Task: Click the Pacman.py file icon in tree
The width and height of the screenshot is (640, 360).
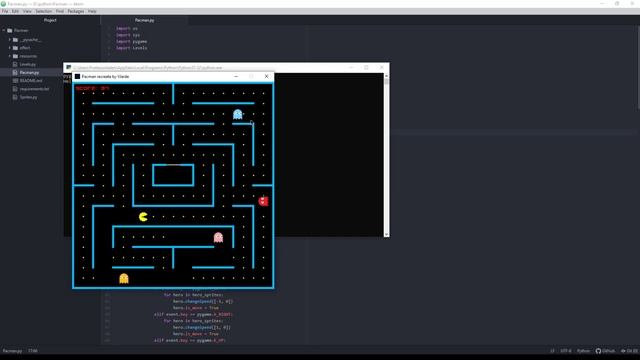Action: point(15,73)
